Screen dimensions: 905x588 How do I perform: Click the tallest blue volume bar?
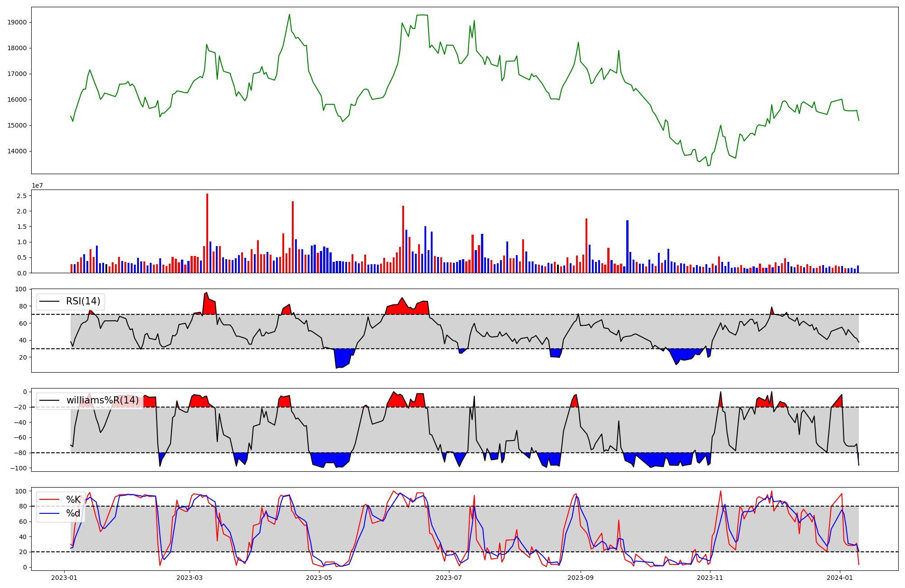(x=627, y=247)
